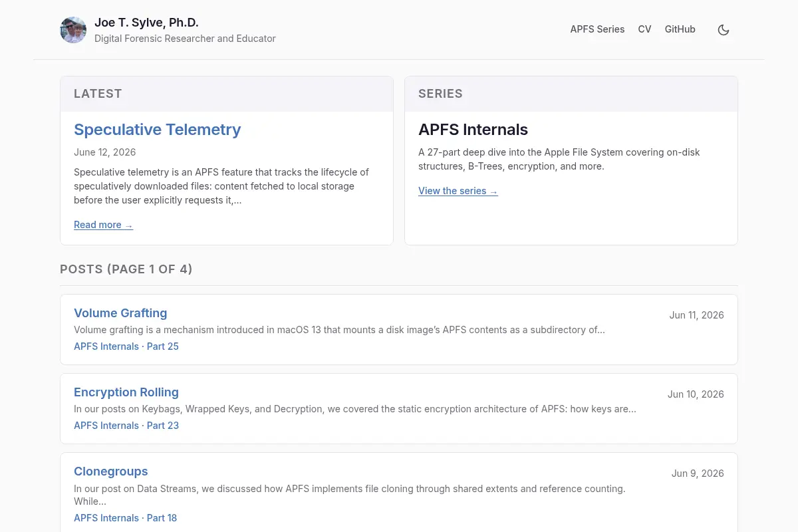Screen dimensions: 798x532
Task: Go to the GitHub nav link
Action: coord(680,29)
